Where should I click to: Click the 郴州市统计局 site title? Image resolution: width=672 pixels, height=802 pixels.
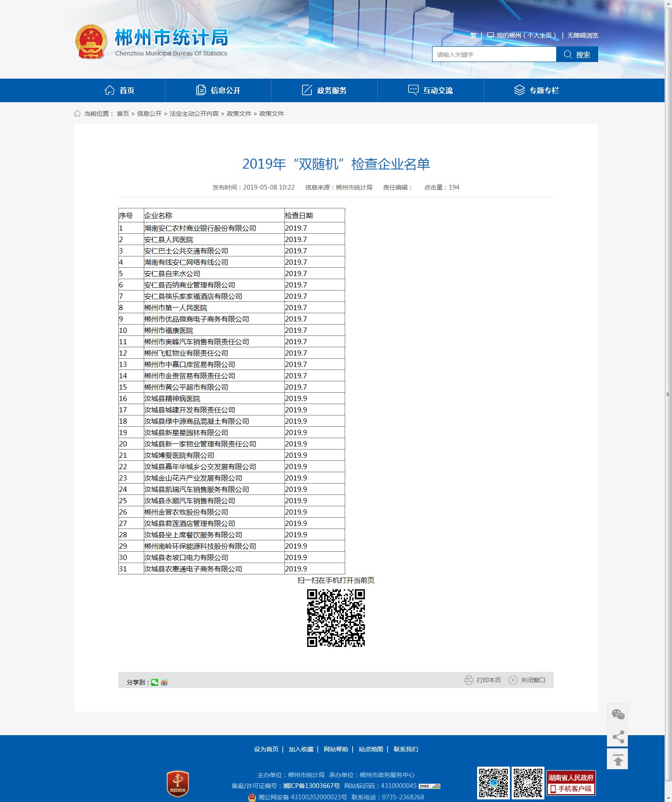pyautogui.click(x=172, y=38)
